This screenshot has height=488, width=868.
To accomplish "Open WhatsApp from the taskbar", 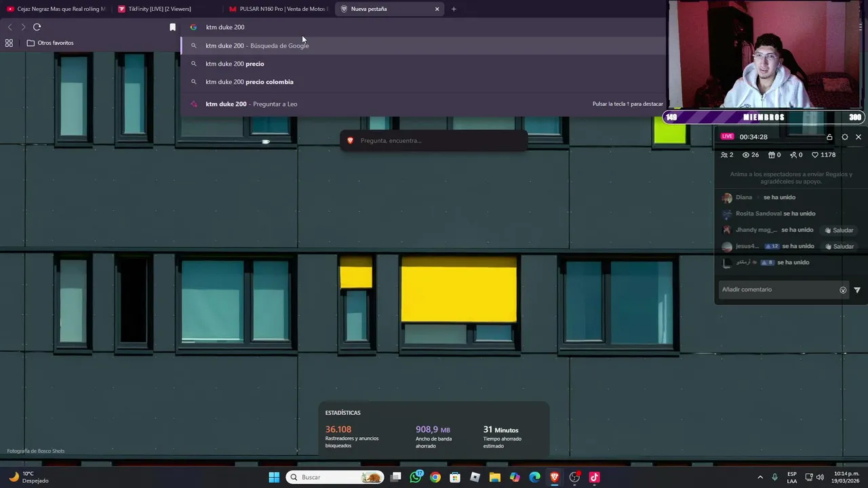I will [x=416, y=477].
